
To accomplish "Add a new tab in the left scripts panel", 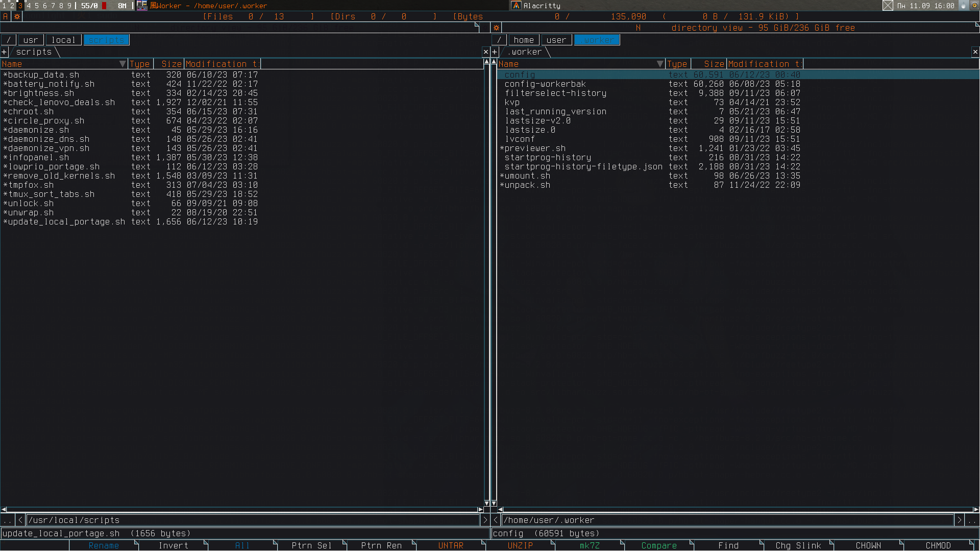I will coord(4,52).
